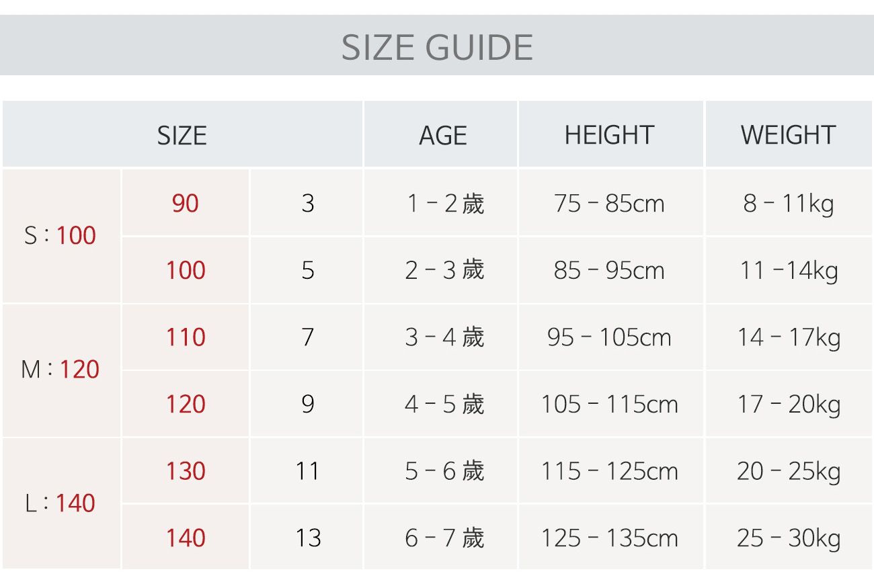The width and height of the screenshot is (874, 588).
Task: Click the 6-7歳 age cell
Action: coord(444,538)
